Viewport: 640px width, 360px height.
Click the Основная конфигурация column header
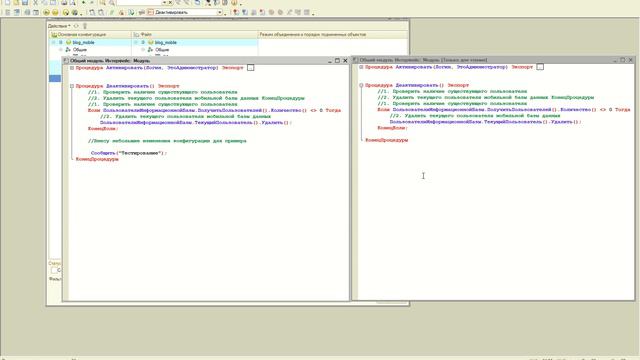(x=91, y=35)
